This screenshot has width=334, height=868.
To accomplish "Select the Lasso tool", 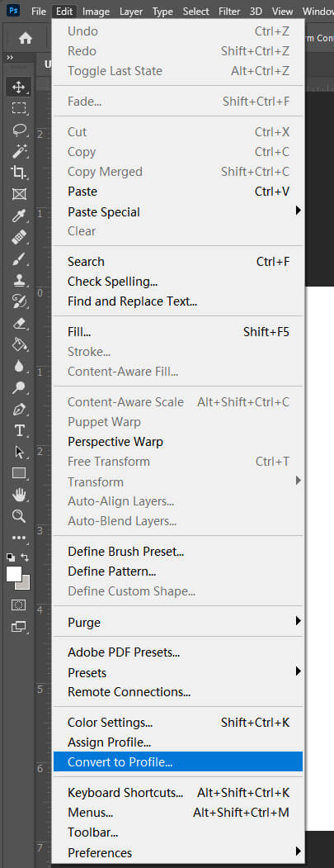I will (x=19, y=130).
